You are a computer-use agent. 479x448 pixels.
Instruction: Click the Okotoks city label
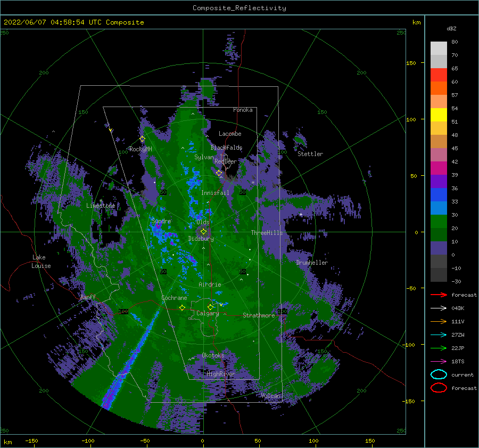click(x=213, y=355)
